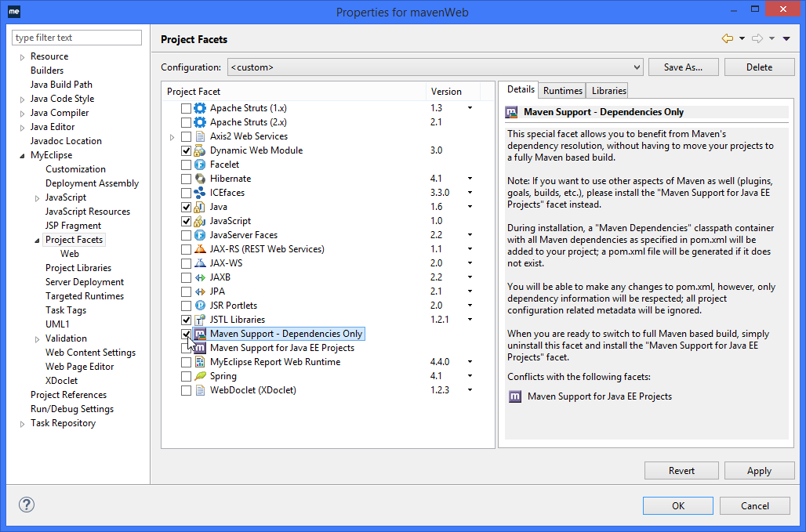Screen dimensions: 806x532
Task: Uncheck the JSTL Libraries checkbox
Action: [186, 320]
